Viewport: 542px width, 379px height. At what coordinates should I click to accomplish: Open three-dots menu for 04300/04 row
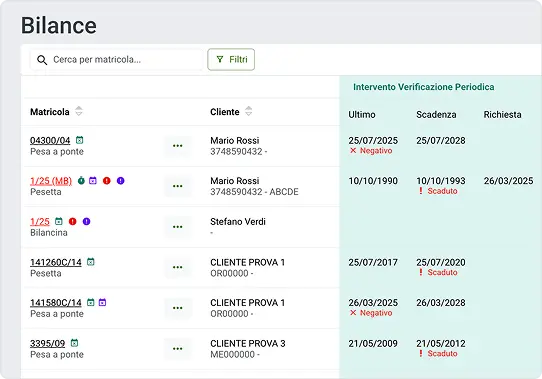click(x=178, y=146)
